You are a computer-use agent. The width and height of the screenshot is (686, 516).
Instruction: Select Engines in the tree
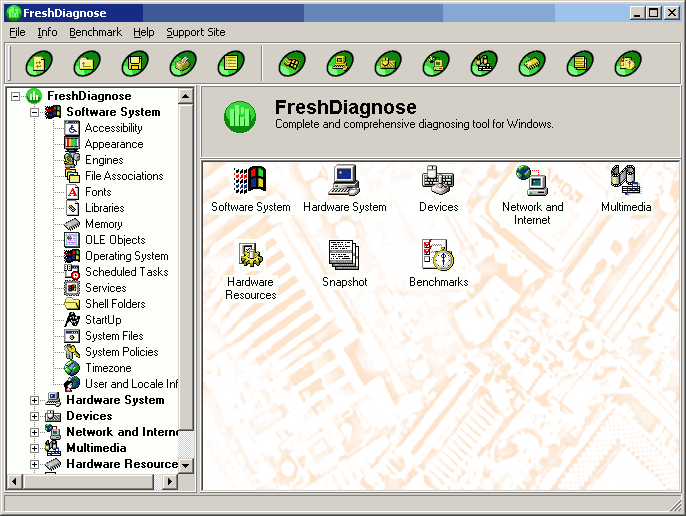[x=104, y=160]
